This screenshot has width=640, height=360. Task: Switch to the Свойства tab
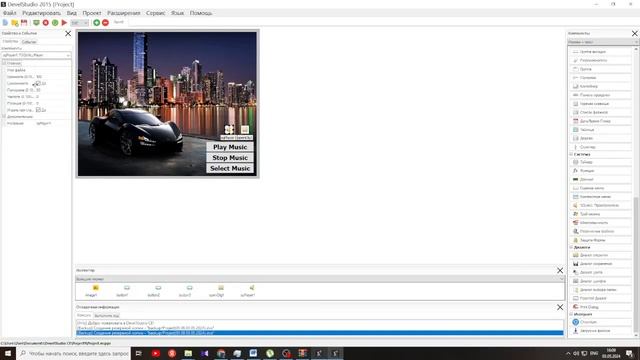pos(10,42)
